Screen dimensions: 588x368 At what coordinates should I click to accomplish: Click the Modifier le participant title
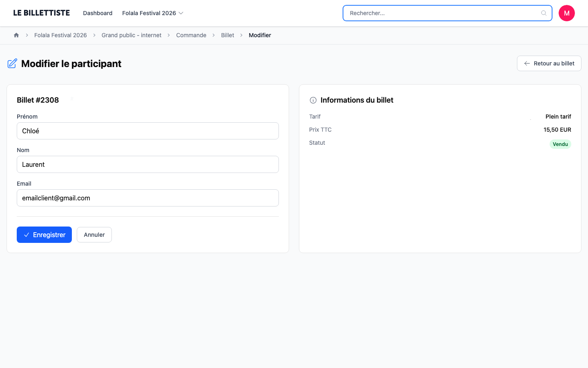71,63
